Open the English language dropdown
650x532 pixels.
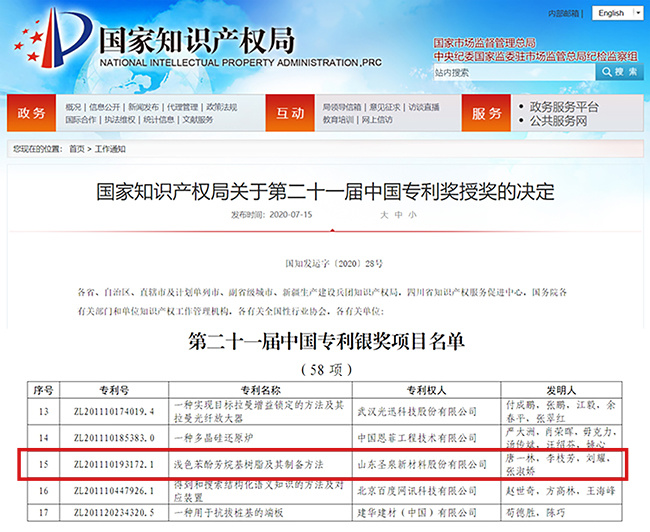point(616,13)
